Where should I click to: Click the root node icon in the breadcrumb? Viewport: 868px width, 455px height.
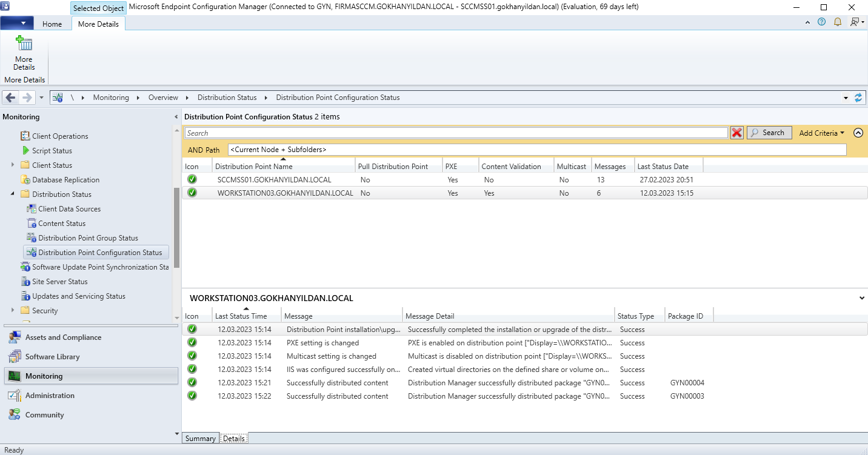coord(58,98)
